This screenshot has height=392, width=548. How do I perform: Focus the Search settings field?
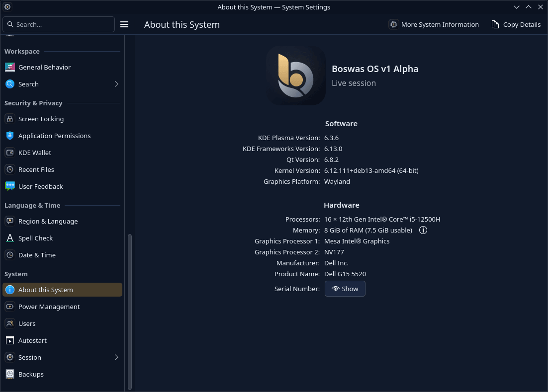click(59, 24)
